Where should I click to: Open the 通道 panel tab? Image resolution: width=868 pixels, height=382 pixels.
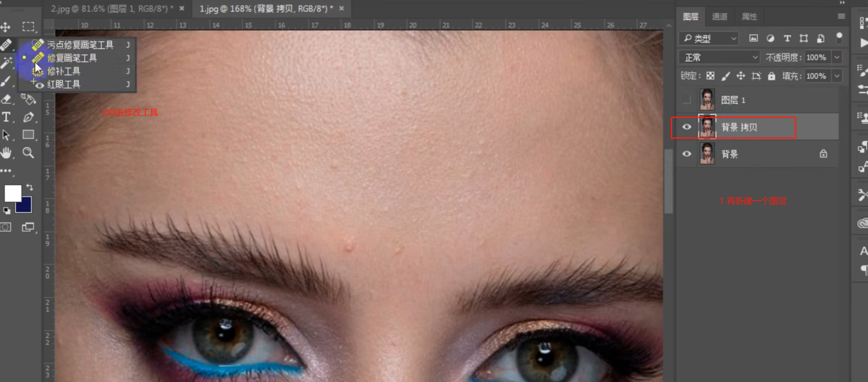(720, 16)
